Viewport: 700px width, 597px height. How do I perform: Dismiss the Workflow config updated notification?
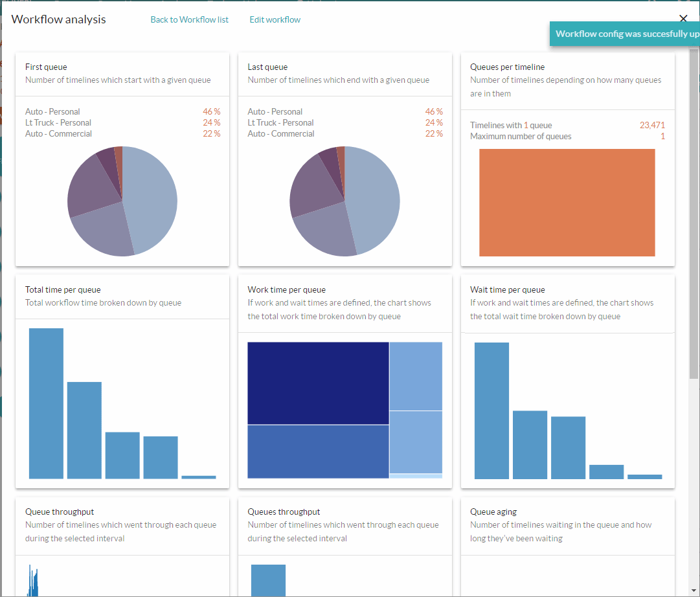click(625, 34)
